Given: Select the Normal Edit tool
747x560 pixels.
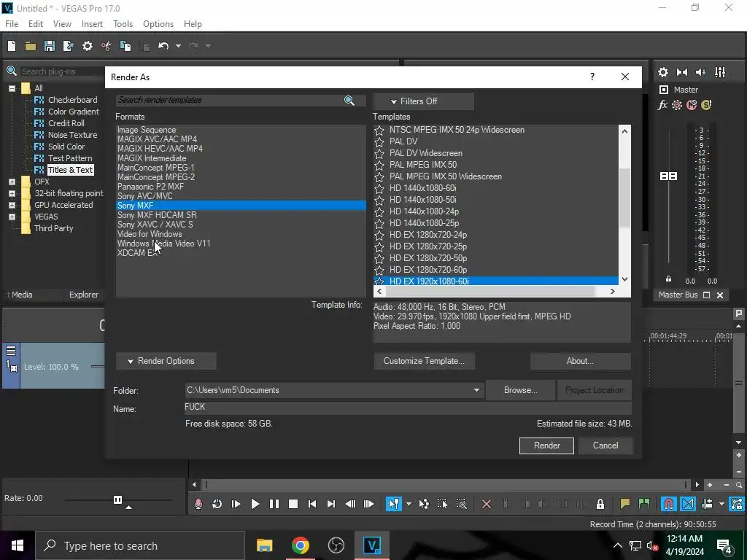Looking at the screenshot, I should click(394, 504).
